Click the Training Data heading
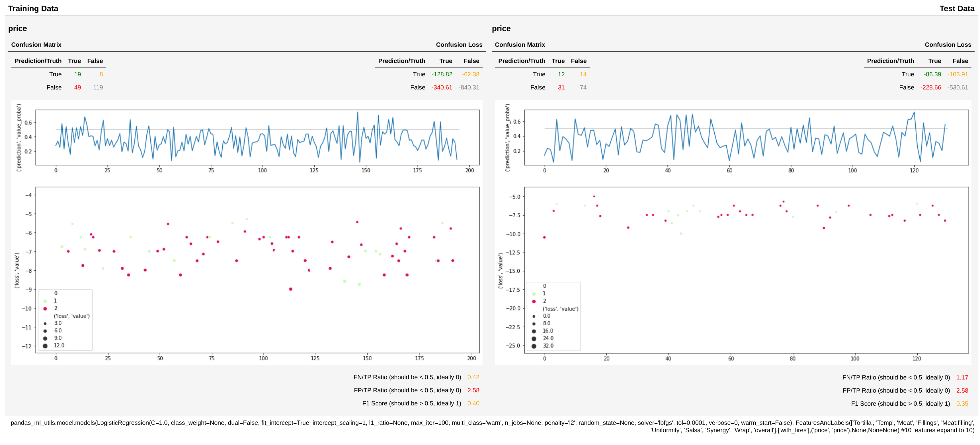Viewport: 980px width, 445px height. (33, 8)
